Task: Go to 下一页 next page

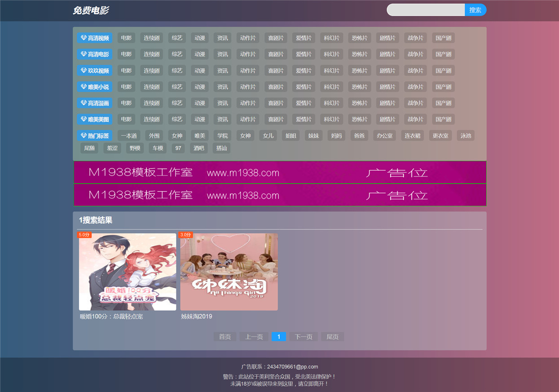Action: tap(304, 337)
